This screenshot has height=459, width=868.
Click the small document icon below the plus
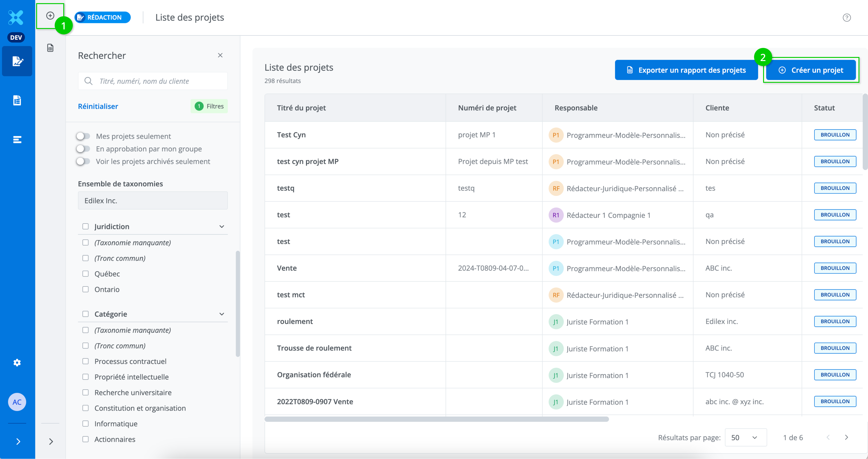[x=50, y=48]
